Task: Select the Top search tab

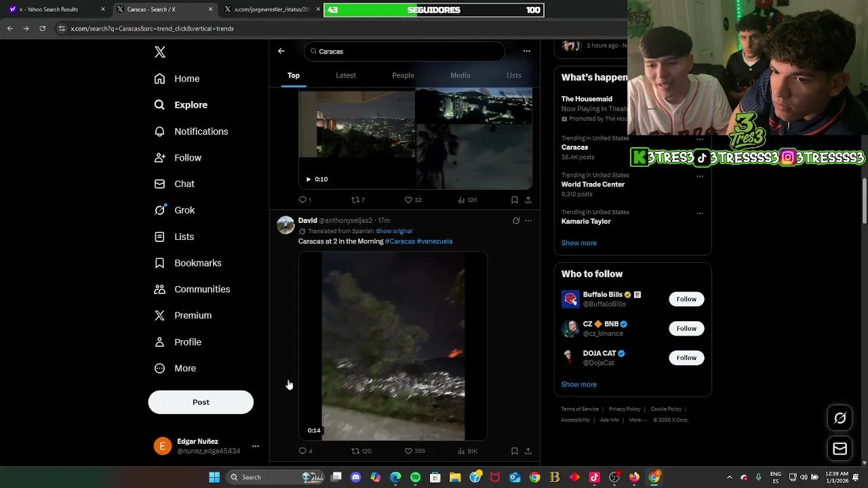Action: (x=294, y=75)
